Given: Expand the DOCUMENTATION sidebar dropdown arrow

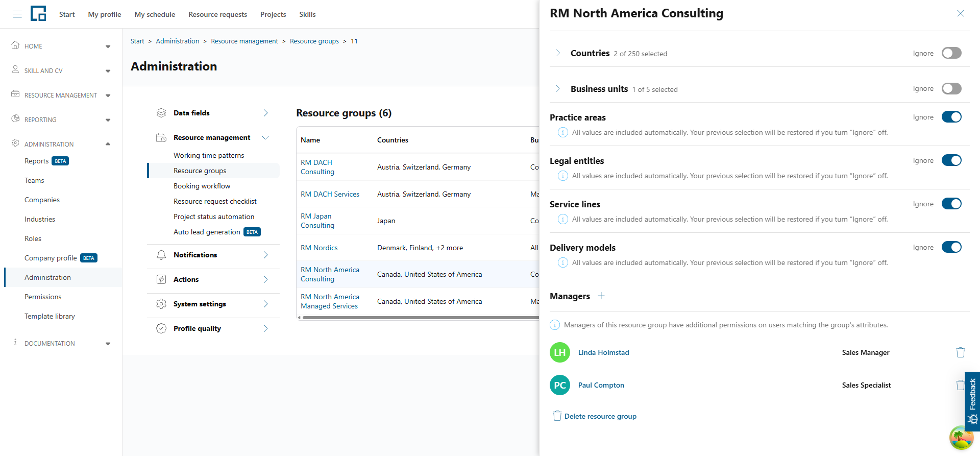Looking at the screenshot, I should [108, 344].
